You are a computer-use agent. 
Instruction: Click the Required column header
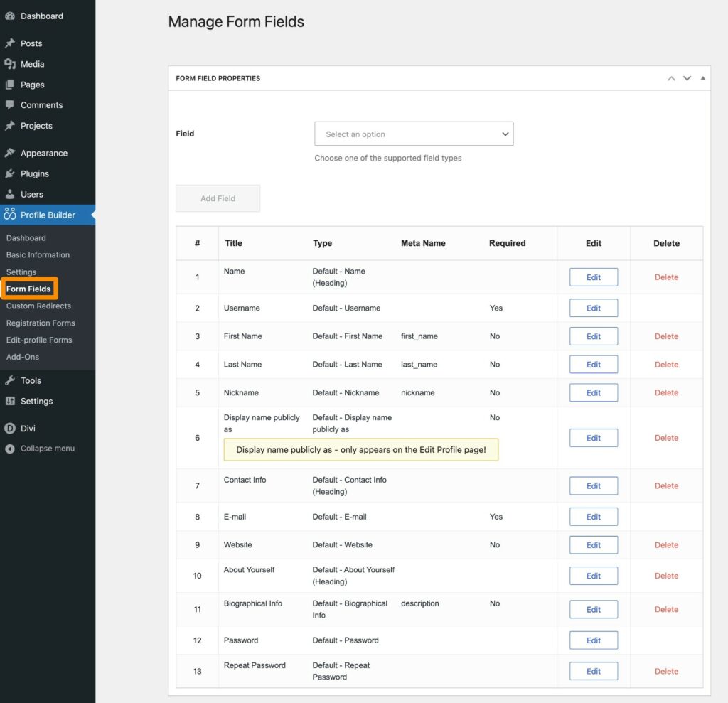click(507, 243)
